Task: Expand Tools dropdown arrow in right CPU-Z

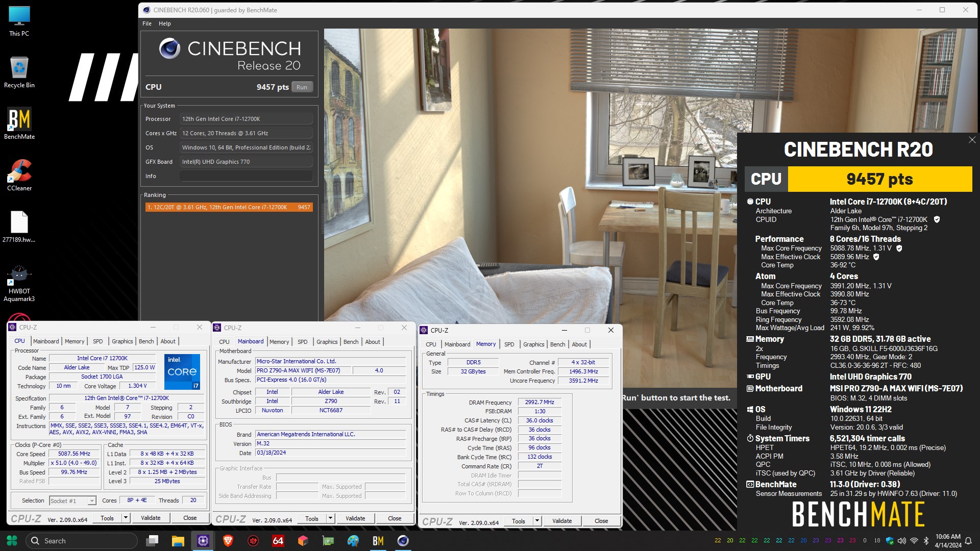Action: pyautogui.click(x=537, y=521)
